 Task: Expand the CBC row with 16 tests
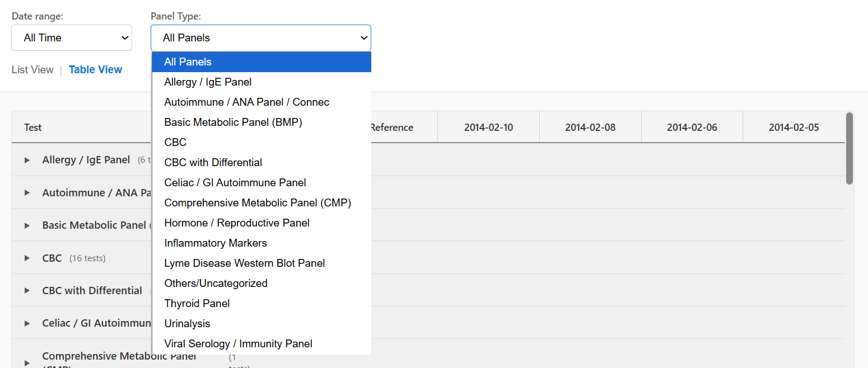coord(27,258)
